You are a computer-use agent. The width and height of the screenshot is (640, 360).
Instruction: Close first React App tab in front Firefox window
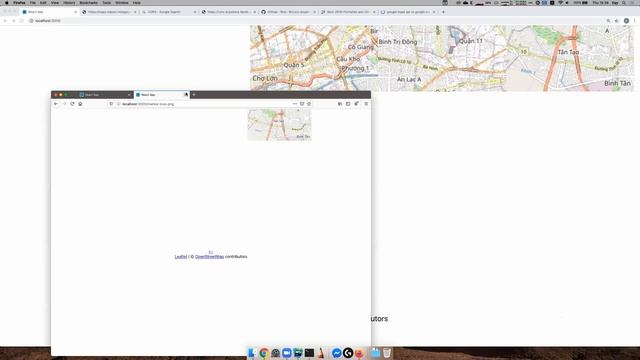coord(129,95)
